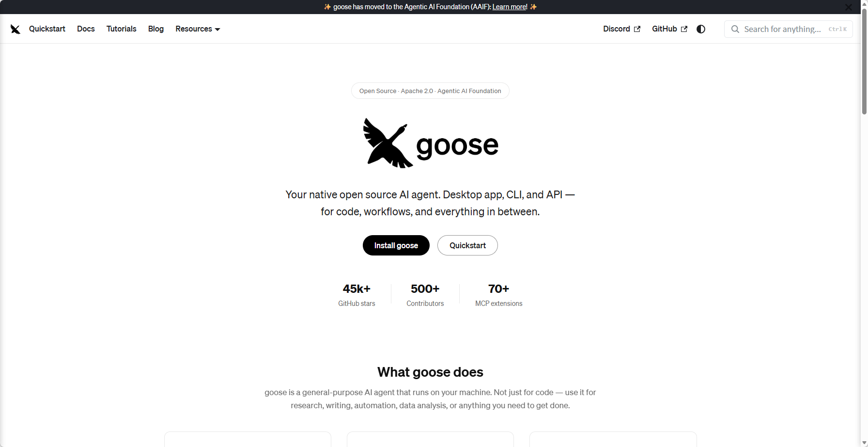Click the What goose does heading
The width and height of the screenshot is (868, 447).
coord(430,372)
